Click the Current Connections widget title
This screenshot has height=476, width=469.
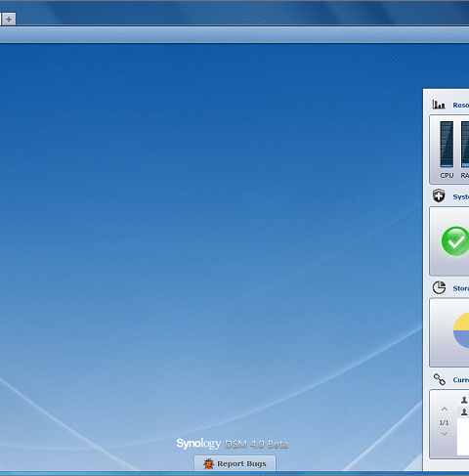(x=461, y=380)
